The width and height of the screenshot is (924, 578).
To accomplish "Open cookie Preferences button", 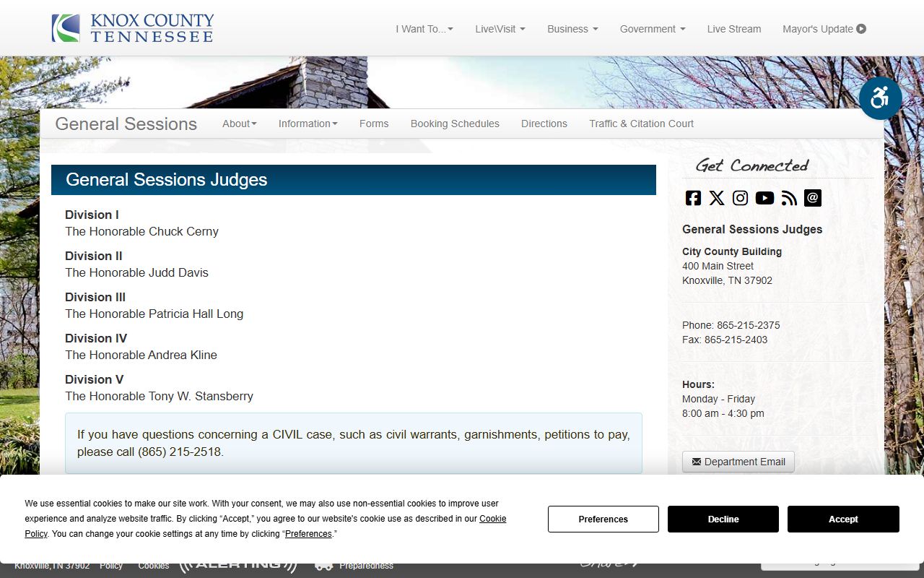I will (603, 519).
